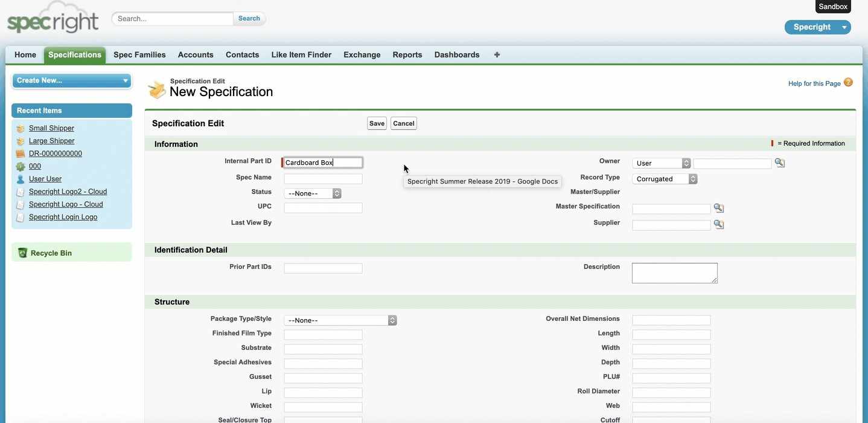
Task: Click the plus icon to add tabs
Action: pyautogui.click(x=497, y=55)
